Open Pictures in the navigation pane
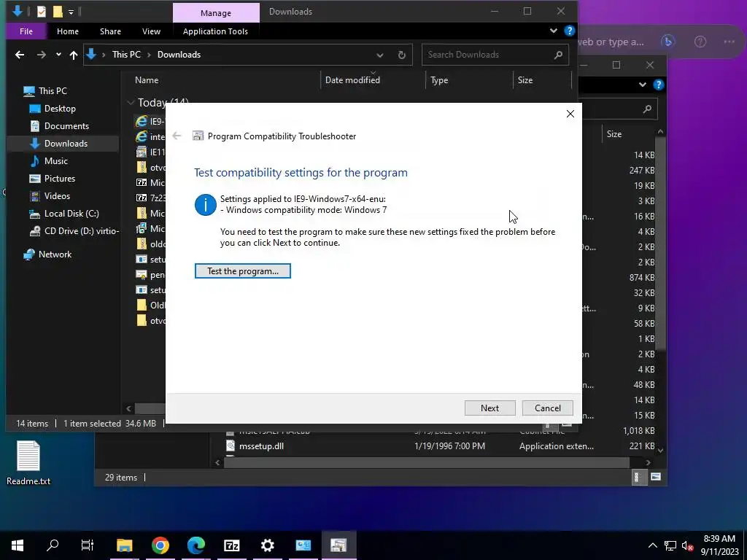This screenshot has height=560, width=747. coord(60,179)
